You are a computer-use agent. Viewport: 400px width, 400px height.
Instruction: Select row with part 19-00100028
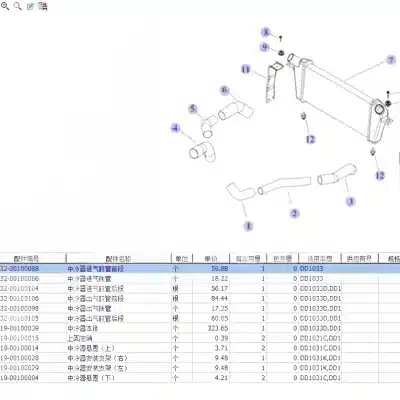[x=200, y=358]
